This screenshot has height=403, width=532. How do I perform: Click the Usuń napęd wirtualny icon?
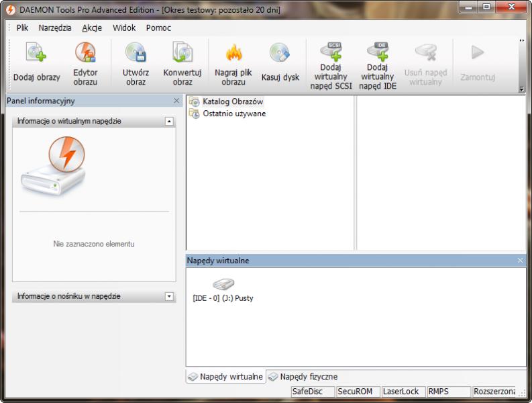tap(425, 52)
